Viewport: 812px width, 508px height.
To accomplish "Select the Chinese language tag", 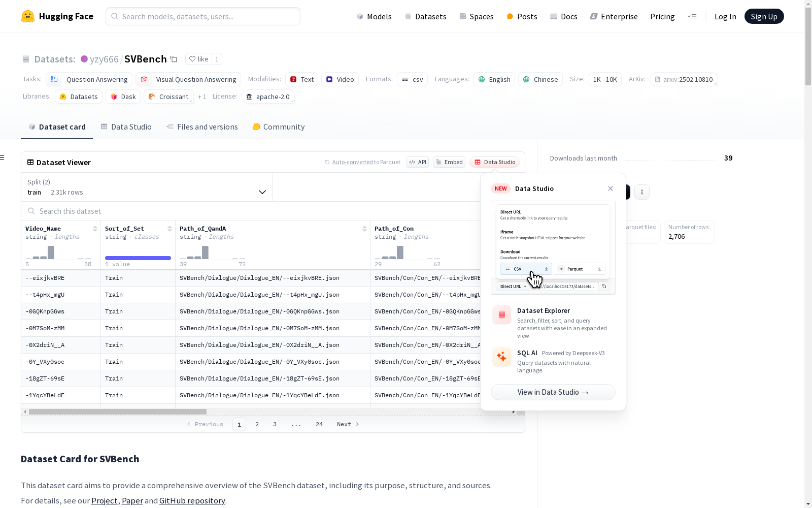I will coord(540,79).
